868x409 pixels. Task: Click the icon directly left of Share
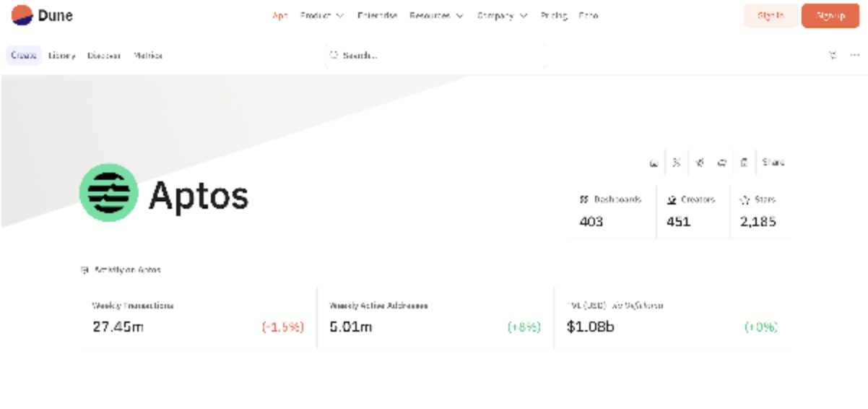click(x=744, y=163)
